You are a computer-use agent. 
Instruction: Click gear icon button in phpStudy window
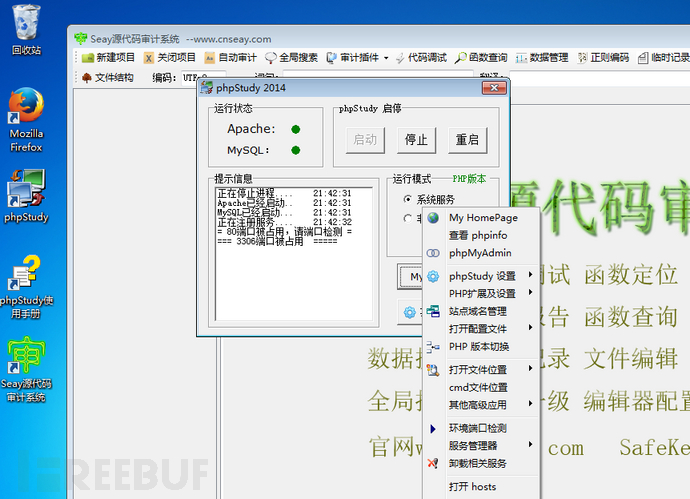(410, 312)
